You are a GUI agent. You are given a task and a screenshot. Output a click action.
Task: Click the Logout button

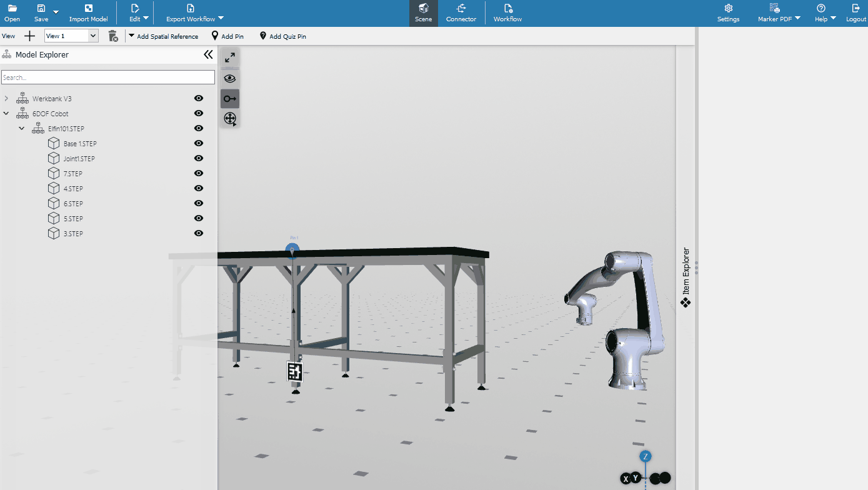point(856,13)
